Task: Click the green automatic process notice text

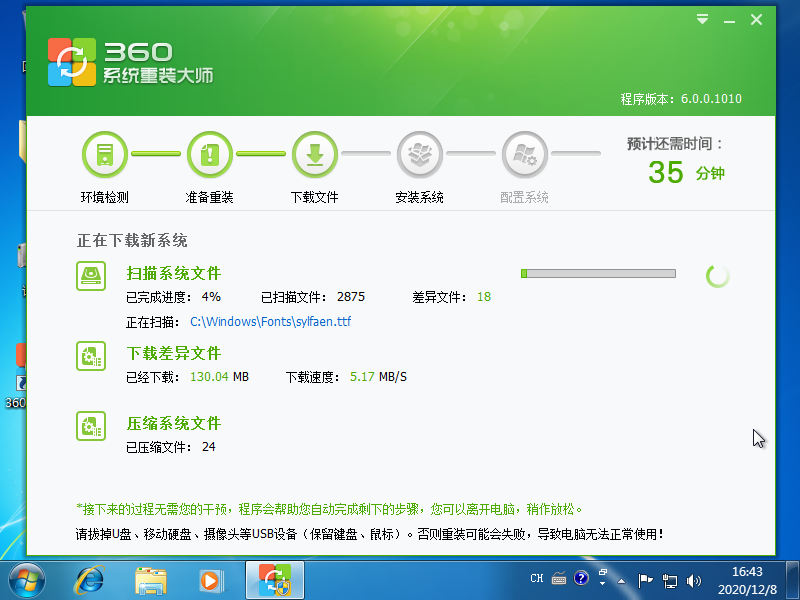Action: (x=330, y=509)
